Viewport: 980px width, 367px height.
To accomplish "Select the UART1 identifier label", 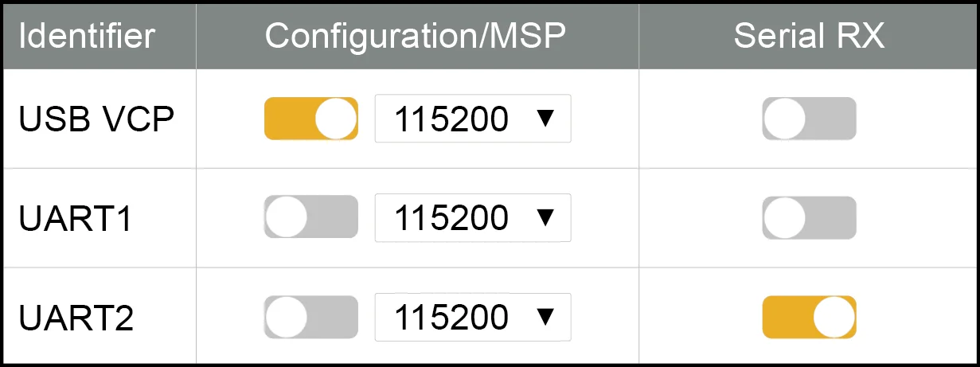I will tap(76, 217).
